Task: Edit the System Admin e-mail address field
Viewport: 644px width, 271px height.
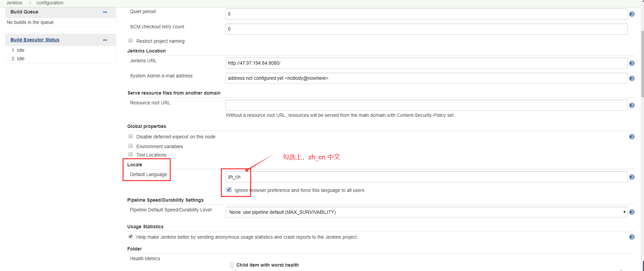Action: pos(427,78)
